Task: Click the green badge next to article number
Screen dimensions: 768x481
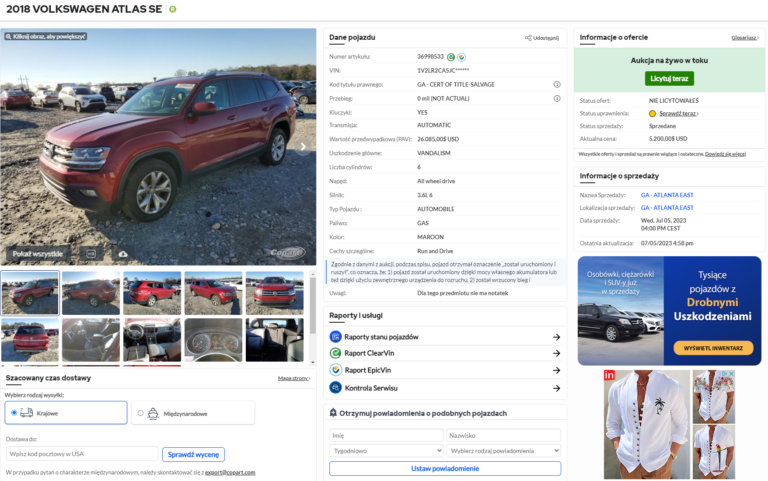Action: point(451,57)
